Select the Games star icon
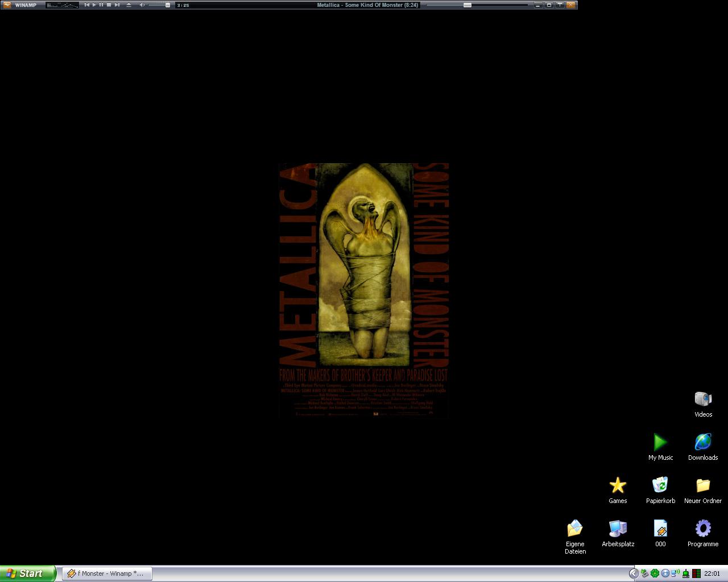Screen dimensions: 728x582 click(618, 490)
